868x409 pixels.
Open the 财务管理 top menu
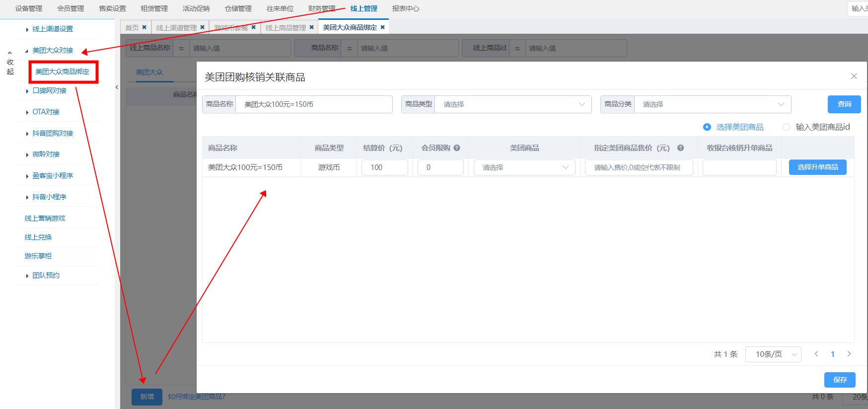tap(322, 8)
